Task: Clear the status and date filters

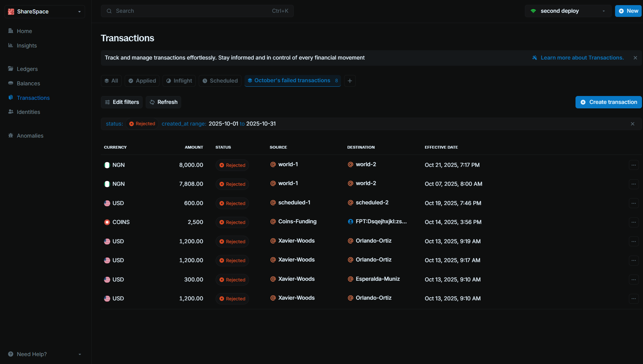Action: click(x=633, y=124)
